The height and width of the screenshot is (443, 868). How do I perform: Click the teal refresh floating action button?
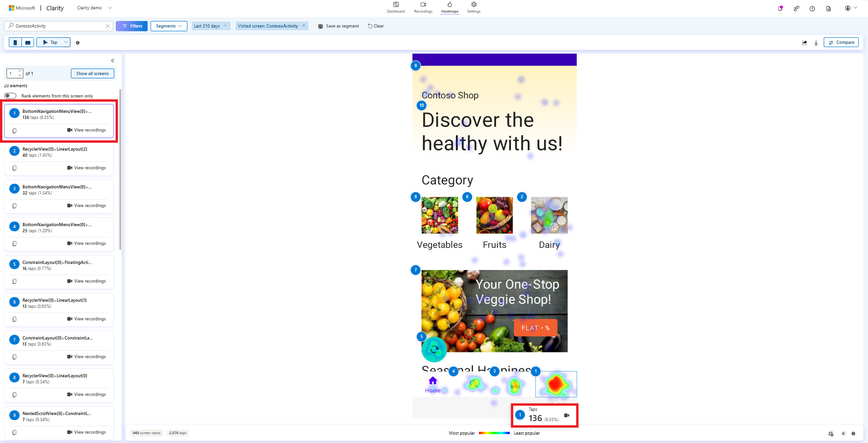[434, 349]
